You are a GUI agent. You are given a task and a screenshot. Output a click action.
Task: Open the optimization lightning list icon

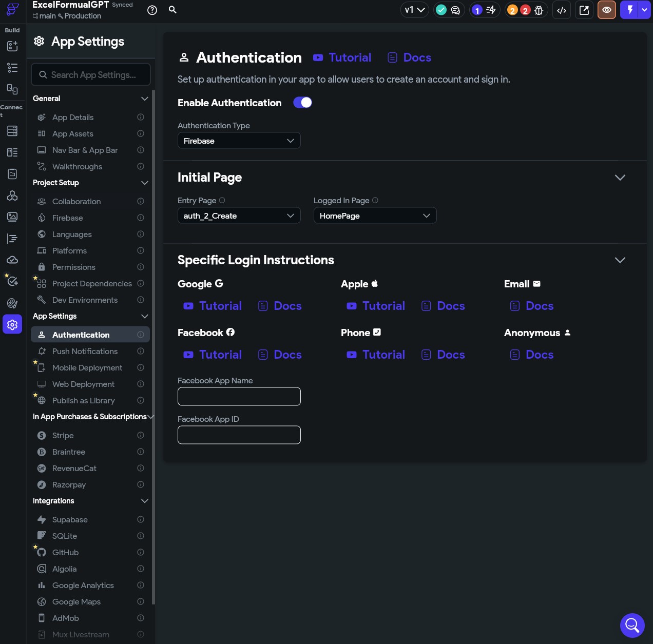(491, 10)
